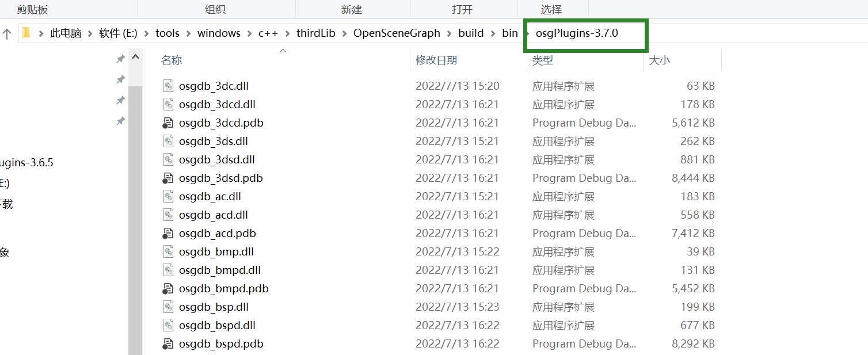
Task: Click the osgdb_3ds.dll file icon
Action: click(x=168, y=142)
